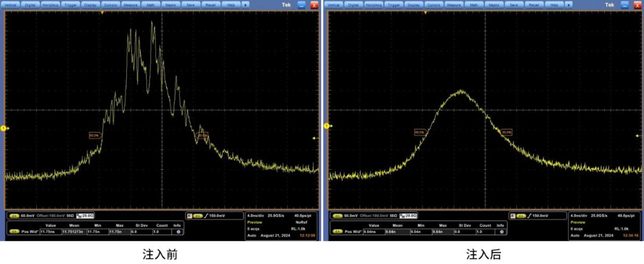Open the Measure menu in the right scope window
Image resolution: width=644 pixels, height=264 pixels.
(x=454, y=5)
